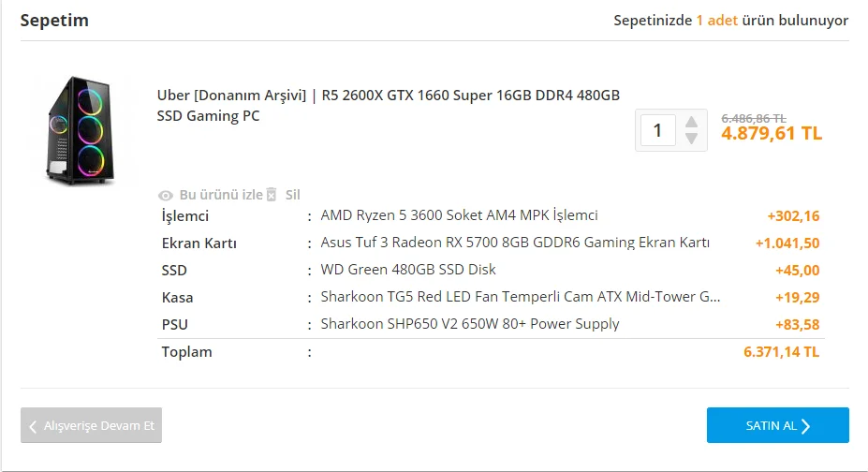Increase product quantity with the up arrow
This screenshot has width=868, height=472.
click(691, 122)
